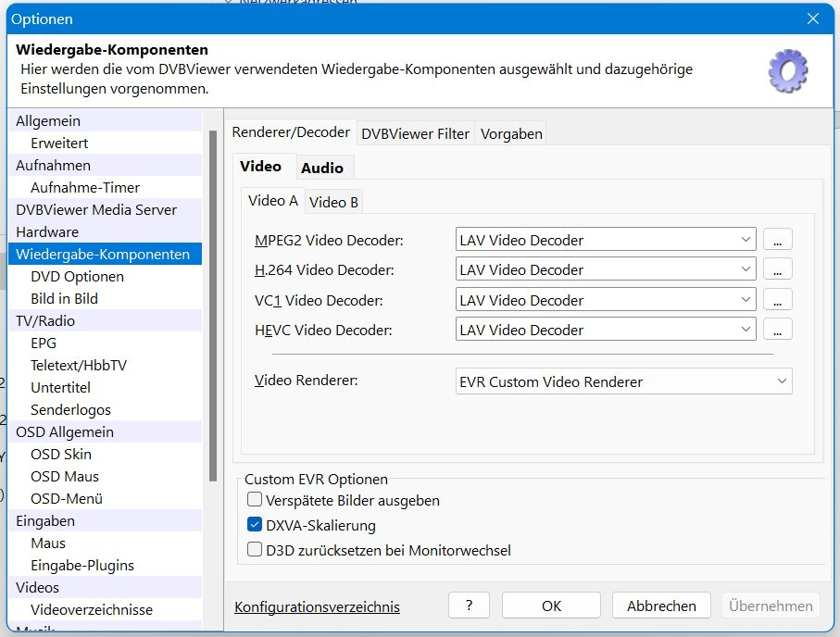Click Abbrechen to cancel the dialog
This screenshot has height=637, width=840.
pyautogui.click(x=661, y=606)
